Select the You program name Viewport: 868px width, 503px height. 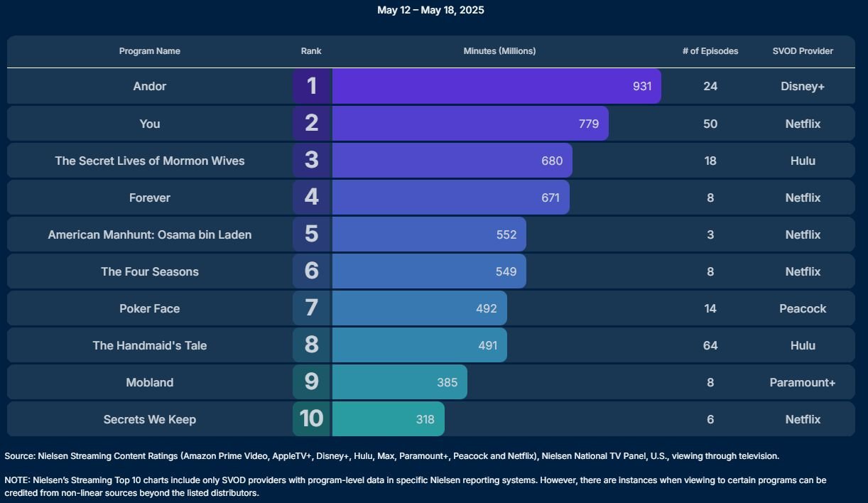(x=150, y=124)
